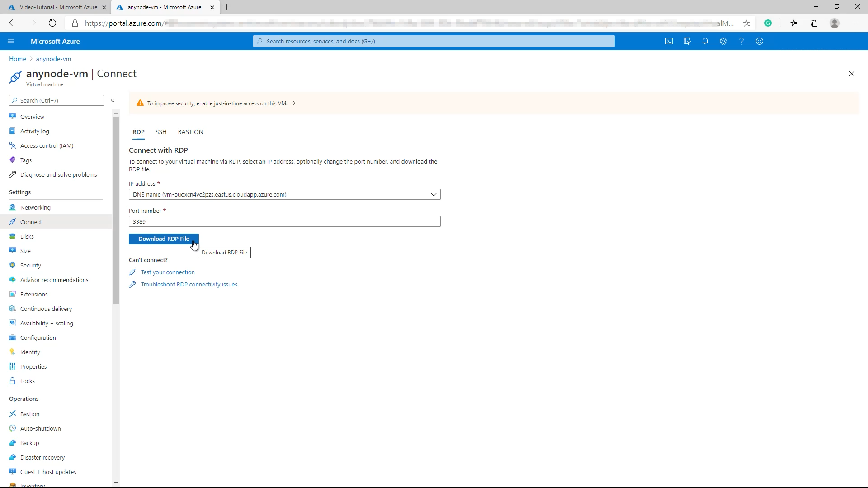The image size is (868, 488).
Task: Open Troubleshoot RDP connectivity issues link
Action: (189, 284)
